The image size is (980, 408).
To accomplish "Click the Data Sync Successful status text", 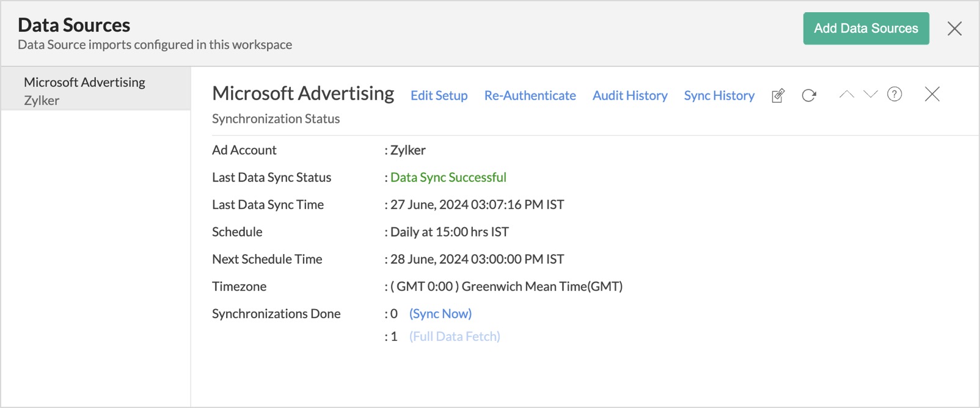I will point(448,178).
